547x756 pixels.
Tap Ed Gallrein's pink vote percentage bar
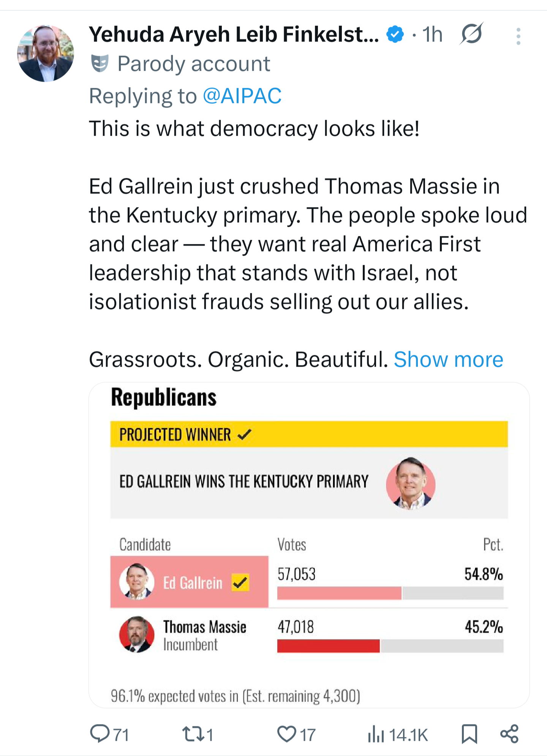click(339, 593)
